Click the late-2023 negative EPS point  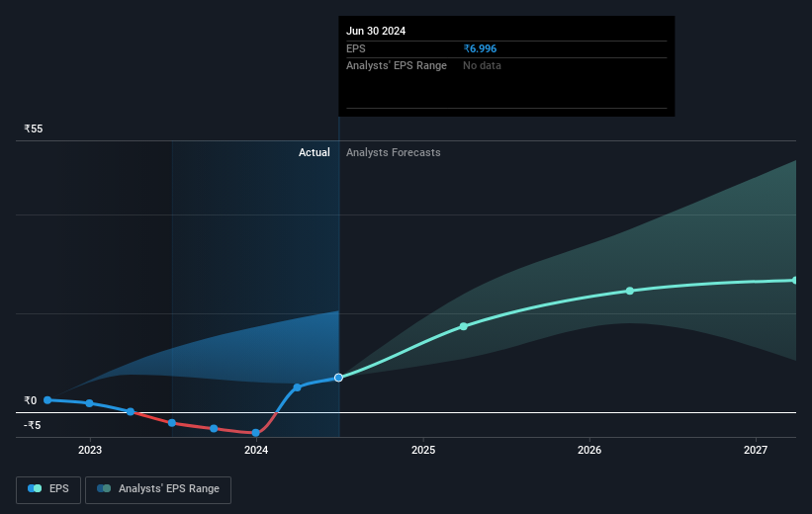pyautogui.click(x=214, y=429)
